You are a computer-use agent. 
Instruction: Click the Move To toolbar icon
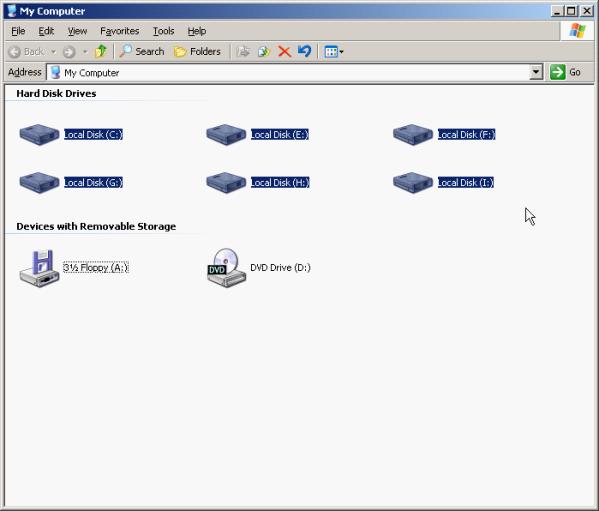(x=243, y=51)
